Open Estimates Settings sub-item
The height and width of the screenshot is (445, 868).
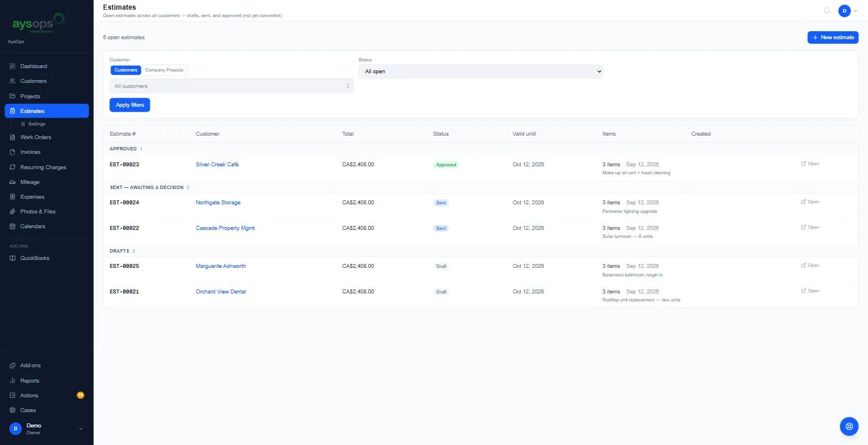(x=36, y=124)
